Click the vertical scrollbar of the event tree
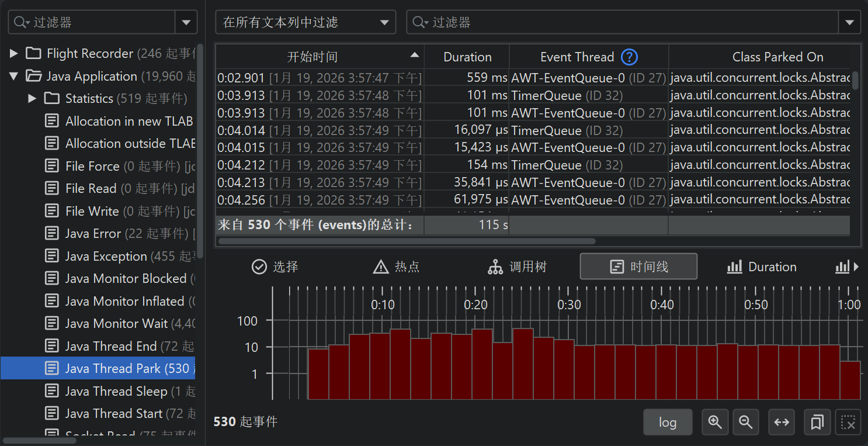Viewport: 868px width, 446px height. pos(200,151)
